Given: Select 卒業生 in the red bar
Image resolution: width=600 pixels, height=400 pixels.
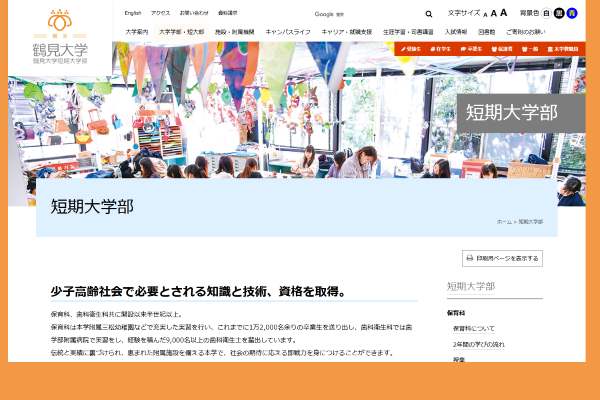Looking at the screenshot, I should tap(471, 49).
